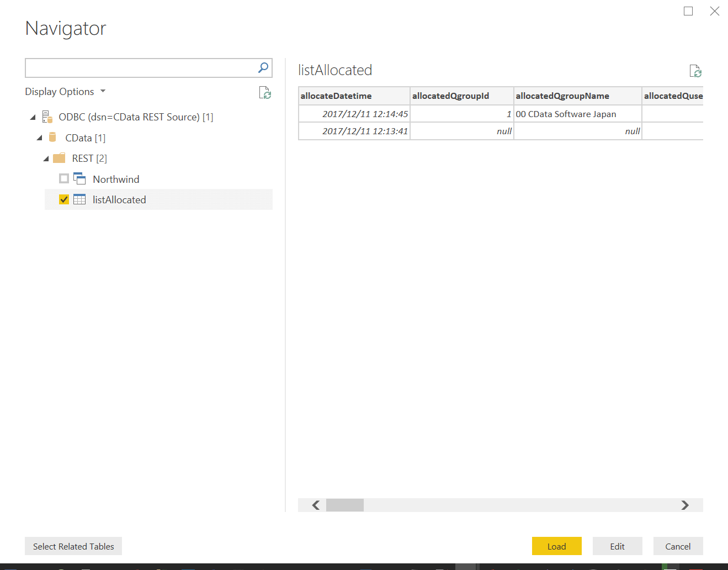Image resolution: width=728 pixels, height=570 pixels.
Task: Click the null cell under allocatedQgroupName
Action: (x=578, y=131)
